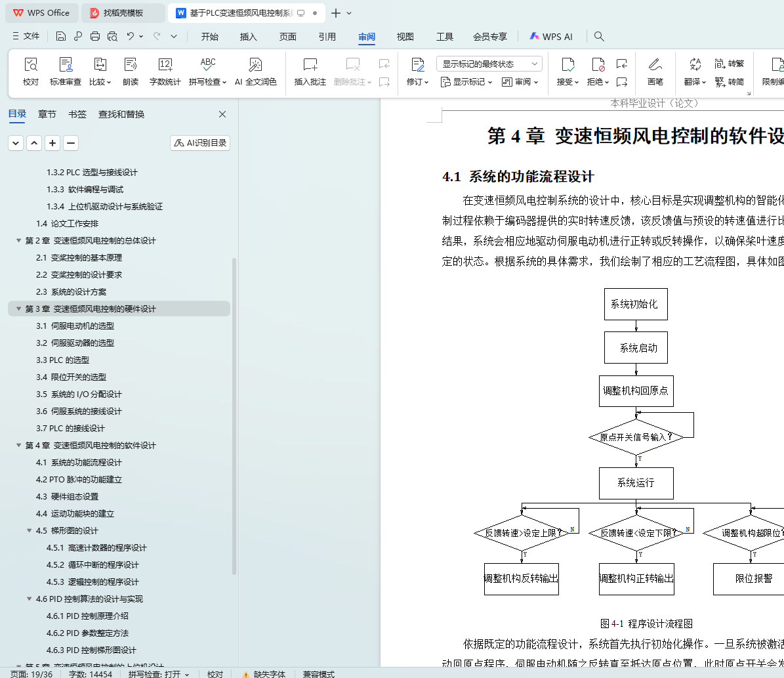Go to previous revision icon
The image size is (784, 678).
click(622, 64)
